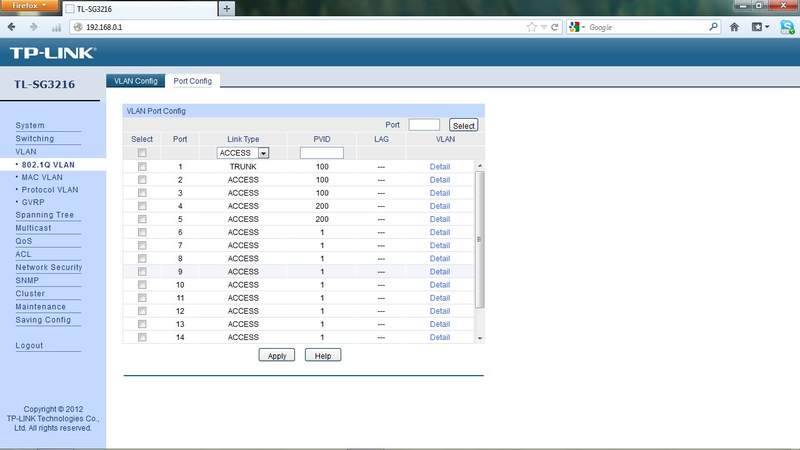Click the search magnifier icon
Viewport: 800px width, 450px height.
(713, 27)
